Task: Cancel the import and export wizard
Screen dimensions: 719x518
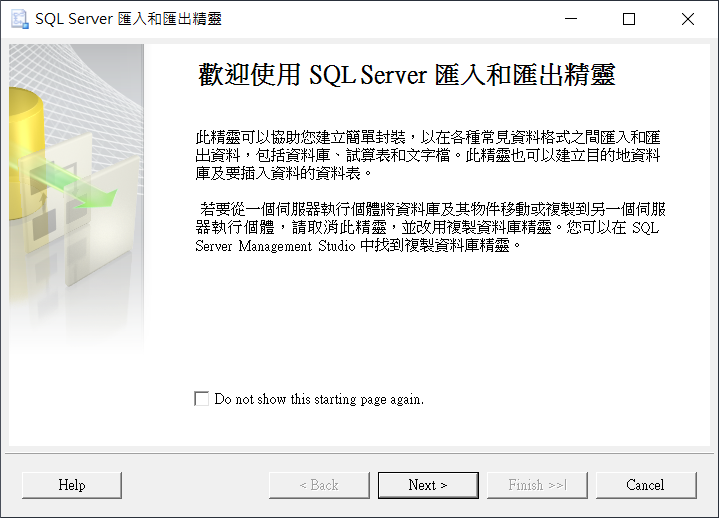Action: [x=646, y=485]
